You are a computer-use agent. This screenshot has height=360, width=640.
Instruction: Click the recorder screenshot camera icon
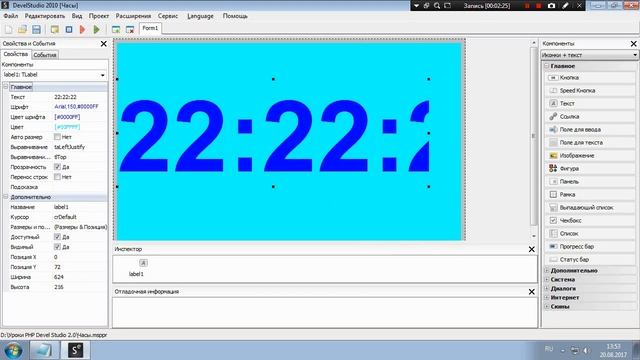pos(551,6)
